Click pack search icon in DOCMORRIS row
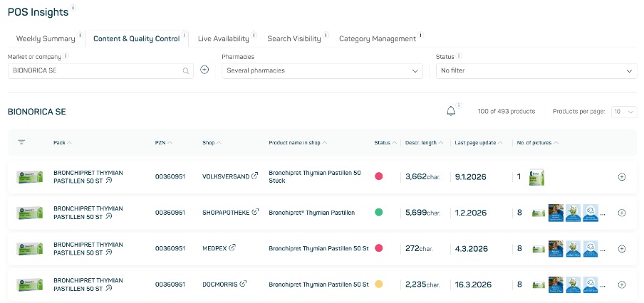 pos(108,288)
